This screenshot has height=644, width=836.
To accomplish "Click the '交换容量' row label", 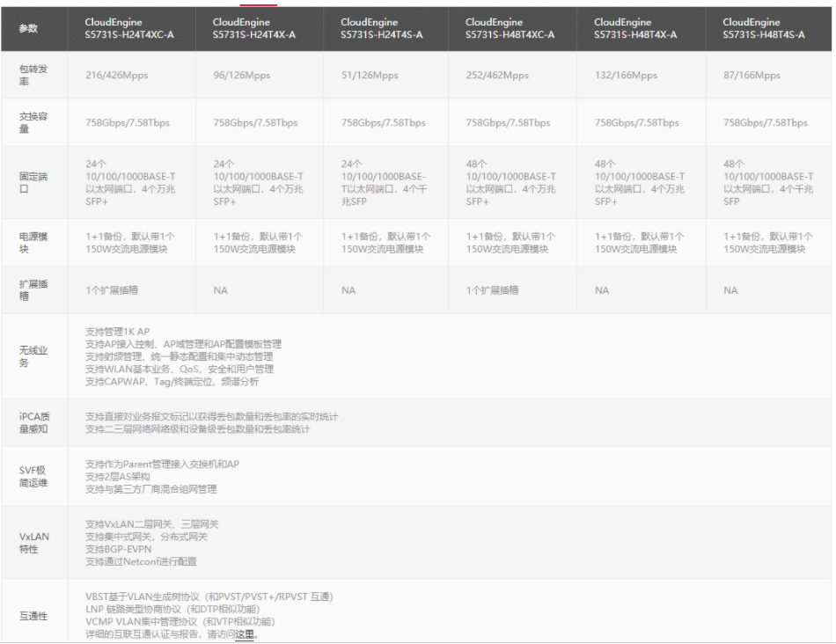I will tap(33, 122).
